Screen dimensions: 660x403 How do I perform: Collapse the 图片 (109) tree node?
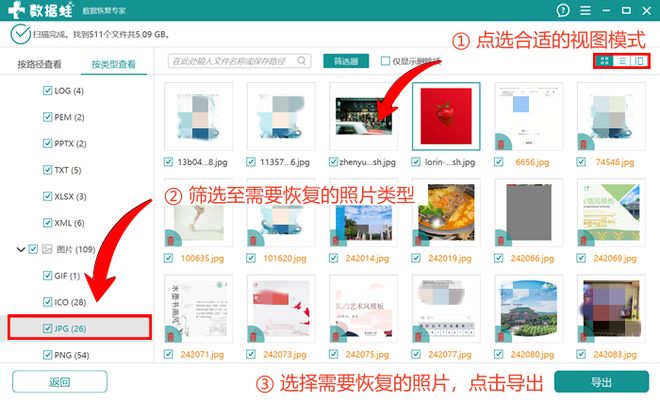pos(21,248)
